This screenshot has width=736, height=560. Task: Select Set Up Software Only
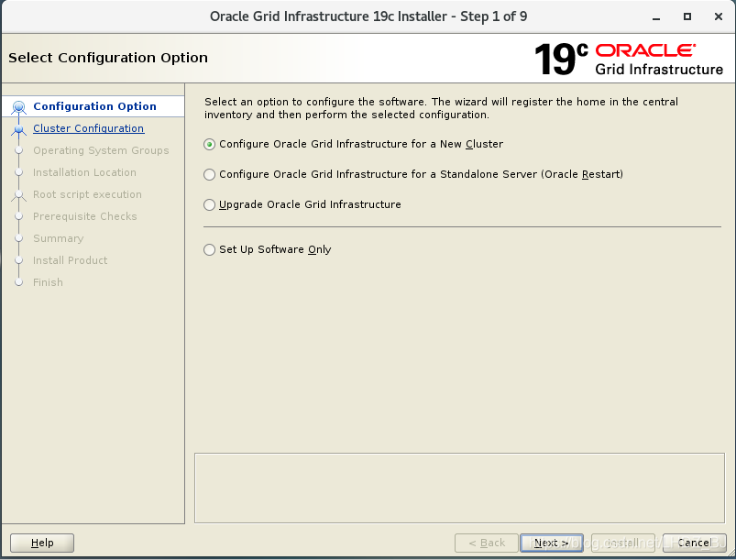pyautogui.click(x=209, y=249)
